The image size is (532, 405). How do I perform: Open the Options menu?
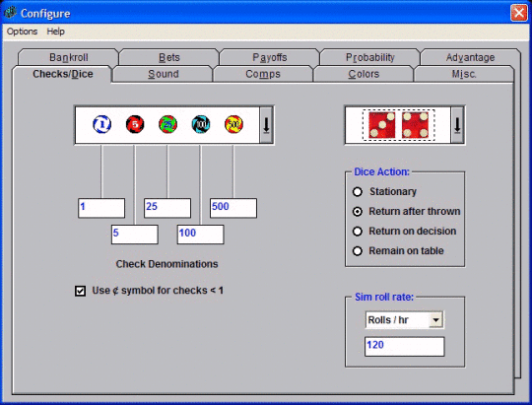pyautogui.click(x=22, y=32)
